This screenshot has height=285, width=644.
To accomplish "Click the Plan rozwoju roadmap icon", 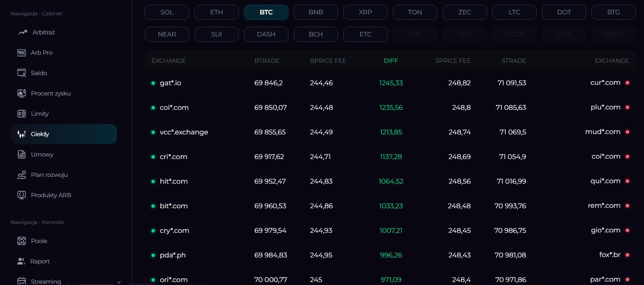I will point(22,175).
